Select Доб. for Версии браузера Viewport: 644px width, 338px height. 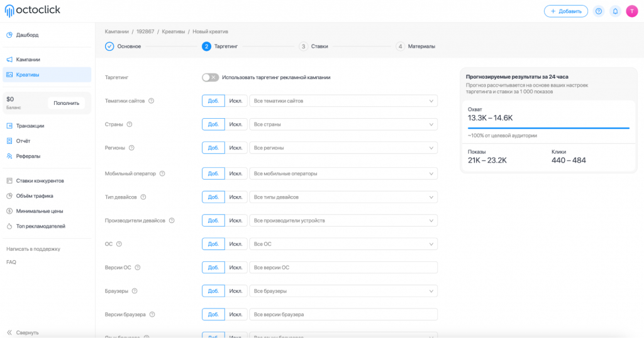[x=213, y=315]
